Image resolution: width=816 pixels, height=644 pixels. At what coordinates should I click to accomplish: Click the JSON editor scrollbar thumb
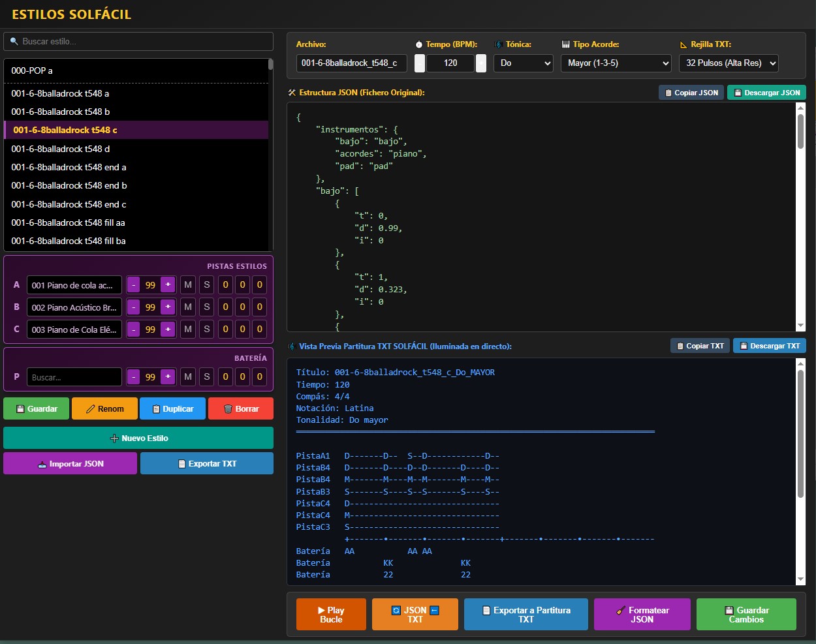coord(801,132)
